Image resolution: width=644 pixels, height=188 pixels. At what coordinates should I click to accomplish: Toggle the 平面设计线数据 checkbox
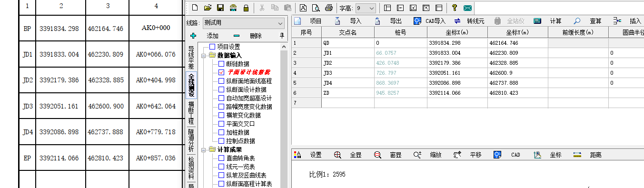221,72
